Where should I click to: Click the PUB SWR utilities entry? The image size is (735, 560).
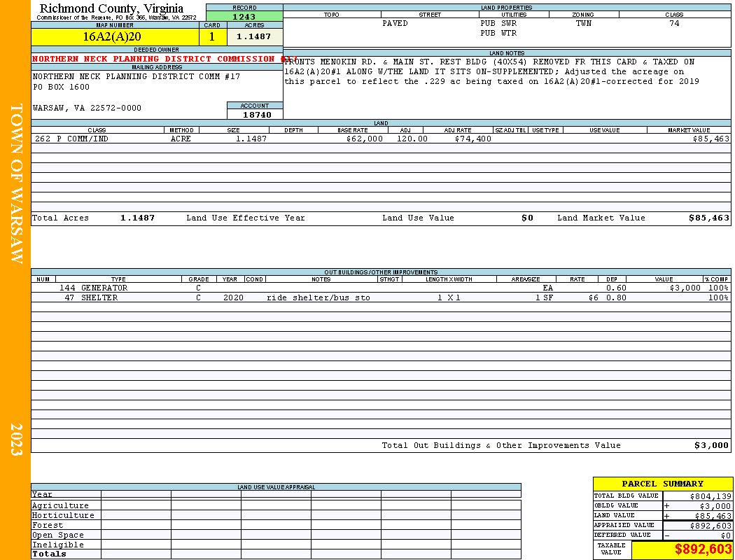tap(498, 23)
